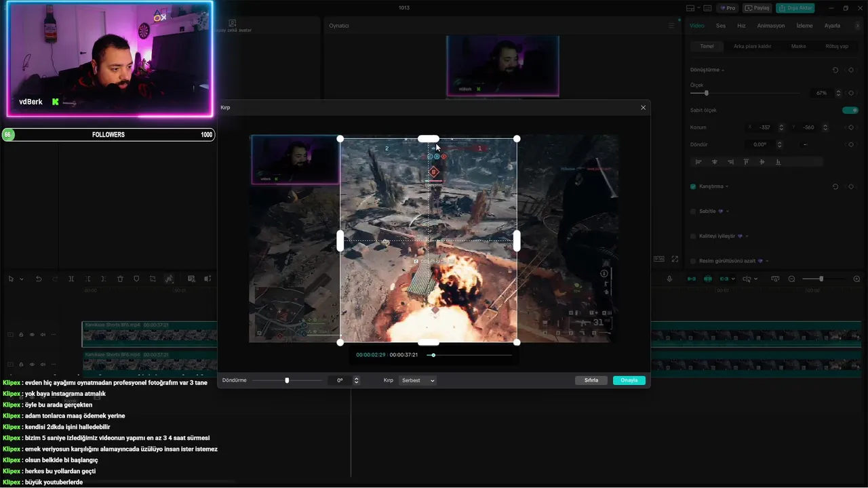868x488 pixels.
Task: Click the Dışa Aktar export button
Action: pyautogui.click(x=795, y=8)
